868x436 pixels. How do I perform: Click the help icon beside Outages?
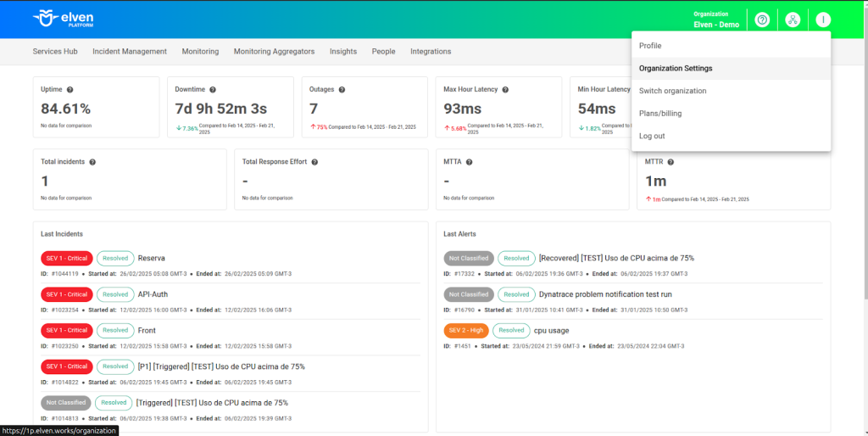[343, 90]
